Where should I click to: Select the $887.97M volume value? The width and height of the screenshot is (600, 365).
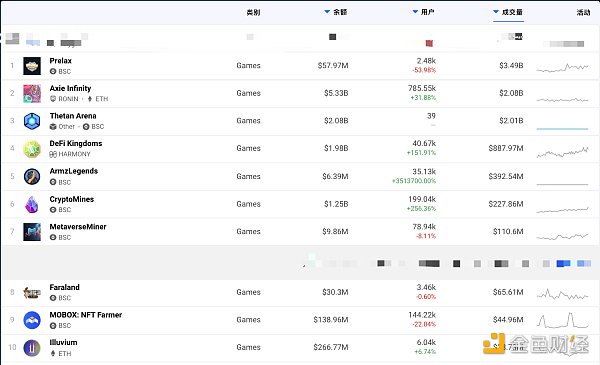(x=506, y=148)
